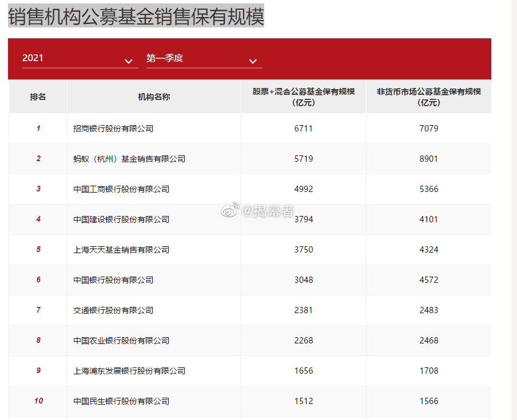517x420 pixels.
Task: Click value 4101 for 建设银行
Action: 428,219
